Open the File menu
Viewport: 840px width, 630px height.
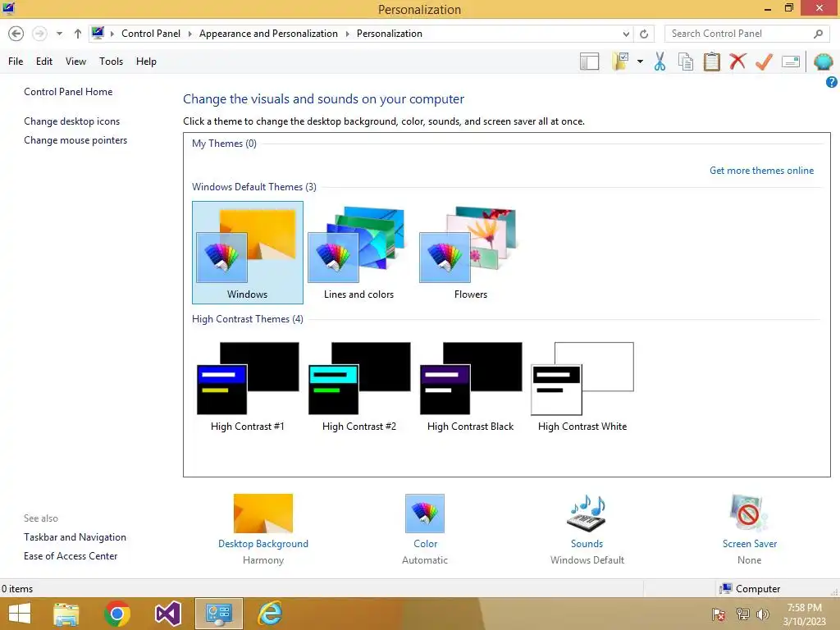[16, 62]
